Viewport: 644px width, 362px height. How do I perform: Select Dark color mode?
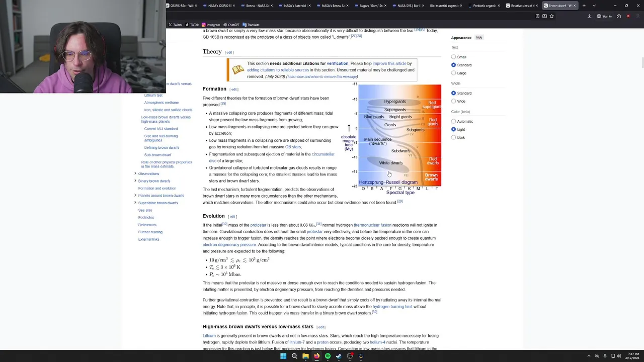453,137
